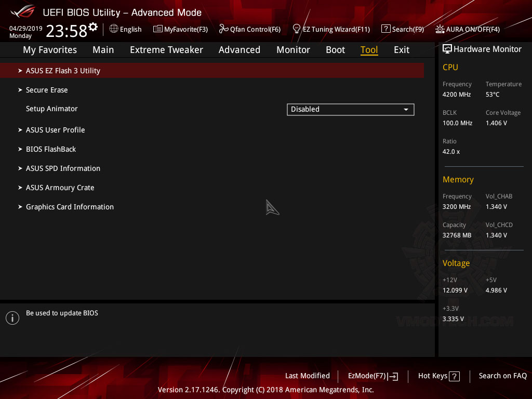This screenshot has width=532, height=399.
Task: Switch to Boot tab
Action: click(x=335, y=50)
